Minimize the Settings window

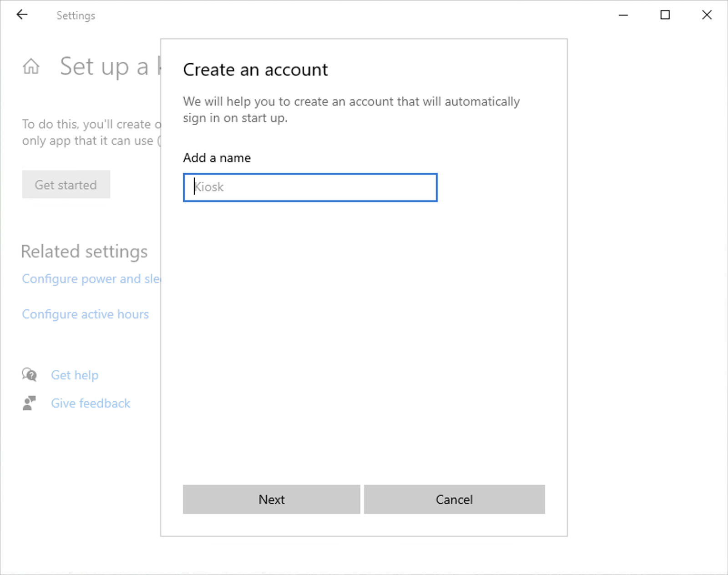[x=623, y=15]
